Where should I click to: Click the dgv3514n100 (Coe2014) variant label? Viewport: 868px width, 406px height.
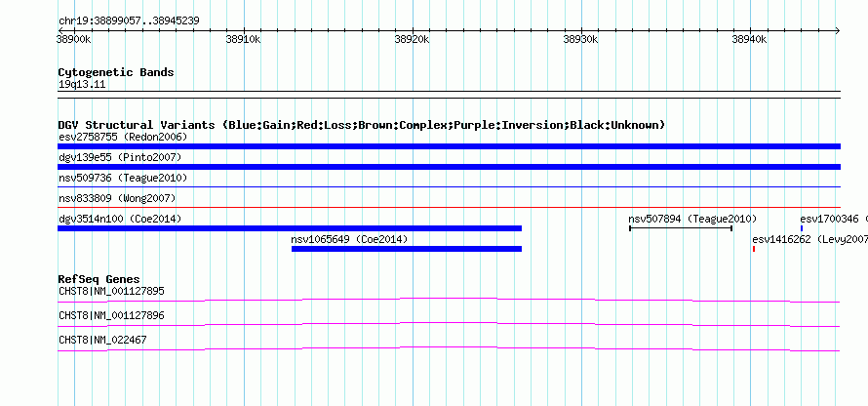[x=120, y=219]
